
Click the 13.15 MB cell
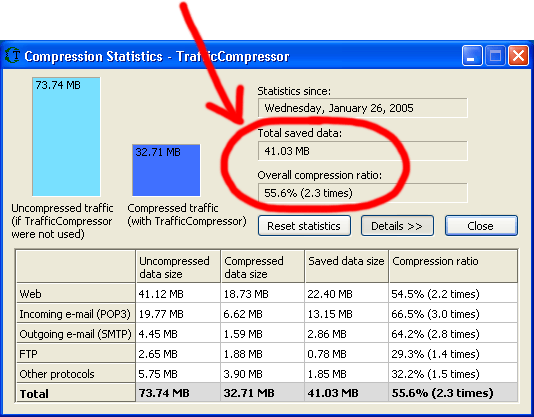347,314
